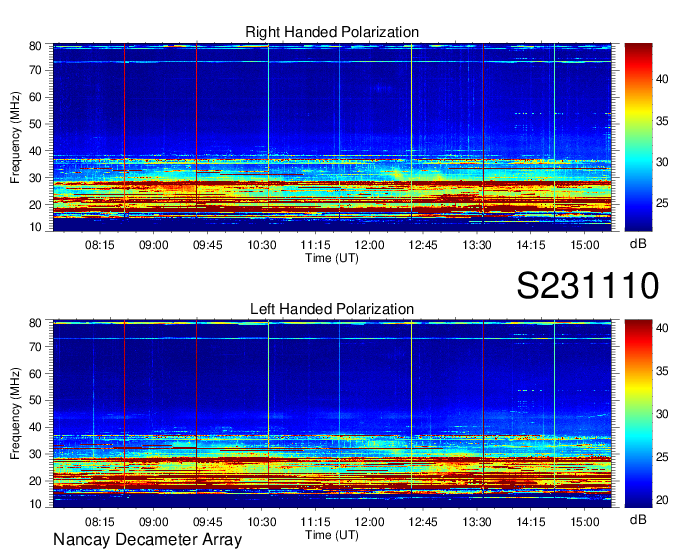This screenshot has width=680, height=552.
Task: Select the dB unit label under the left-handed color bar
Action: [638, 520]
